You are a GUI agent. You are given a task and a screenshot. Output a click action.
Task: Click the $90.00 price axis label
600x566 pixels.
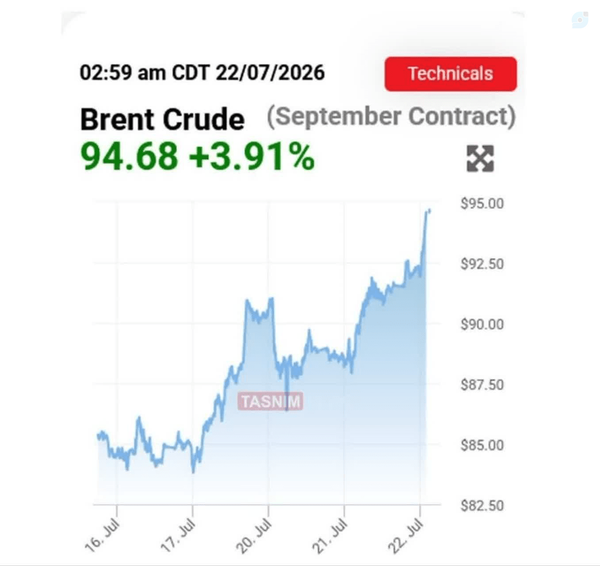(482, 325)
